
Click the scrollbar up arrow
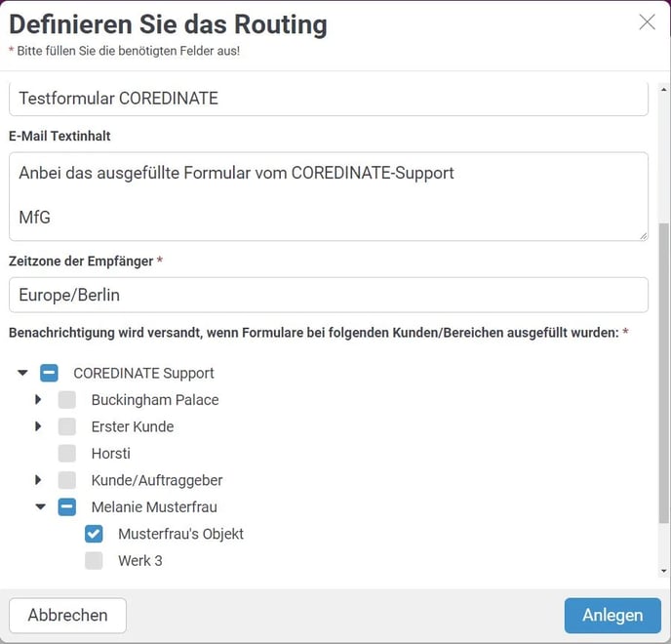[x=664, y=90]
